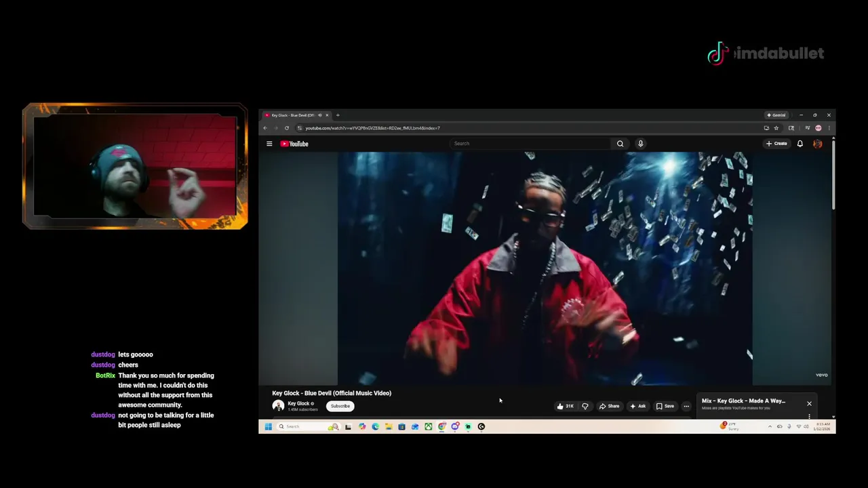Reload the page with the refresh icon
The height and width of the screenshot is (488, 868).
(287, 128)
